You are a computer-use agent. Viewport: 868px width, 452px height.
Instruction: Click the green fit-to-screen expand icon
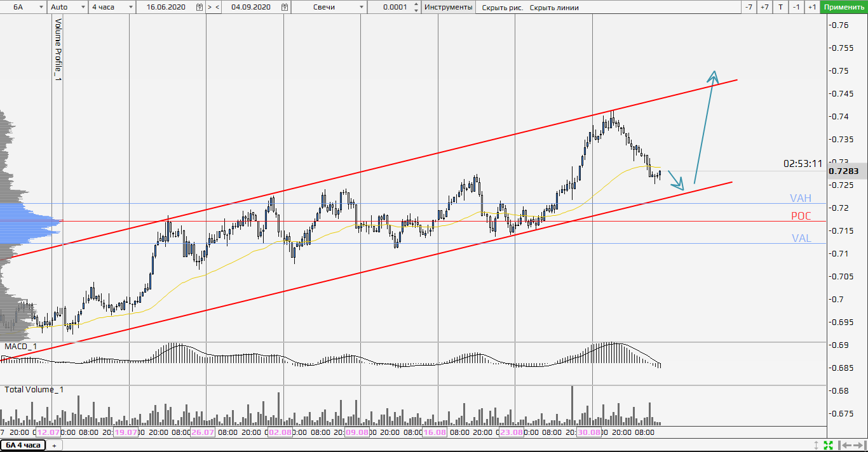point(828,445)
